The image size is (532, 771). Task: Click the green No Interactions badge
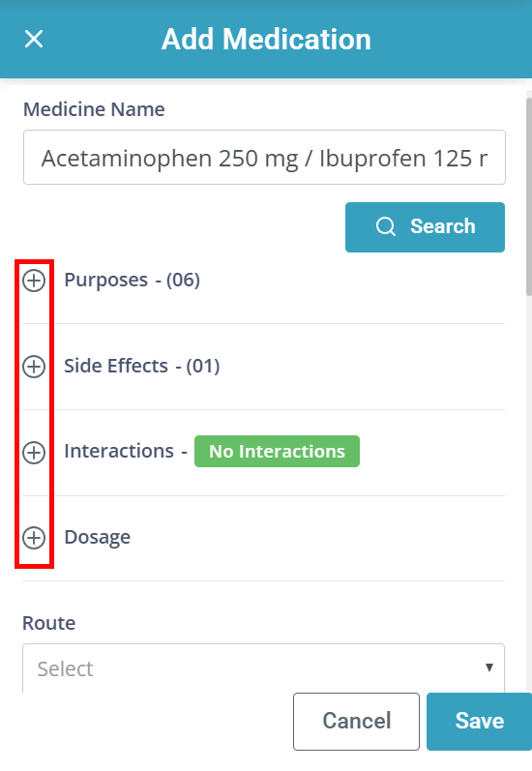277,452
